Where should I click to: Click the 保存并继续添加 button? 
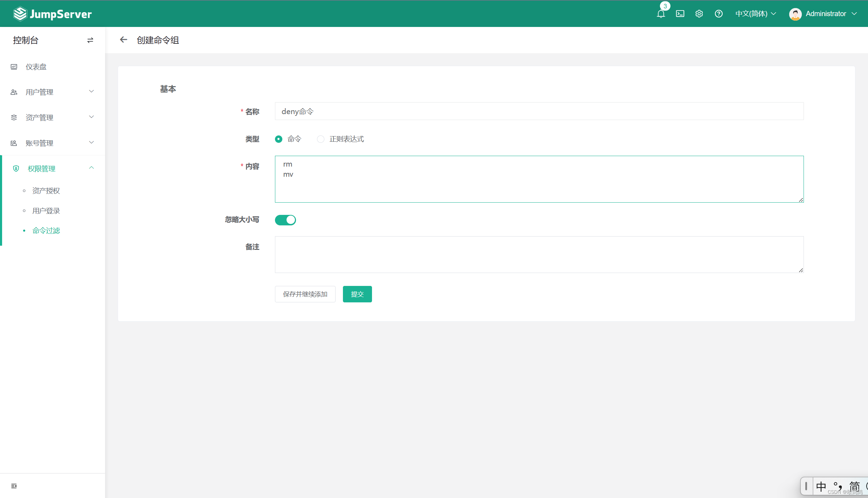click(305, 294)
